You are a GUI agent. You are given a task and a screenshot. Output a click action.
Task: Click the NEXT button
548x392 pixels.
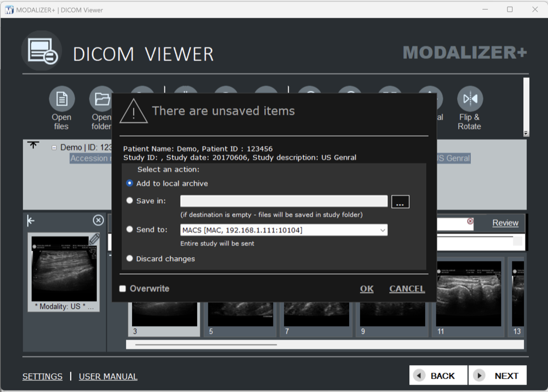pos(498,375)
